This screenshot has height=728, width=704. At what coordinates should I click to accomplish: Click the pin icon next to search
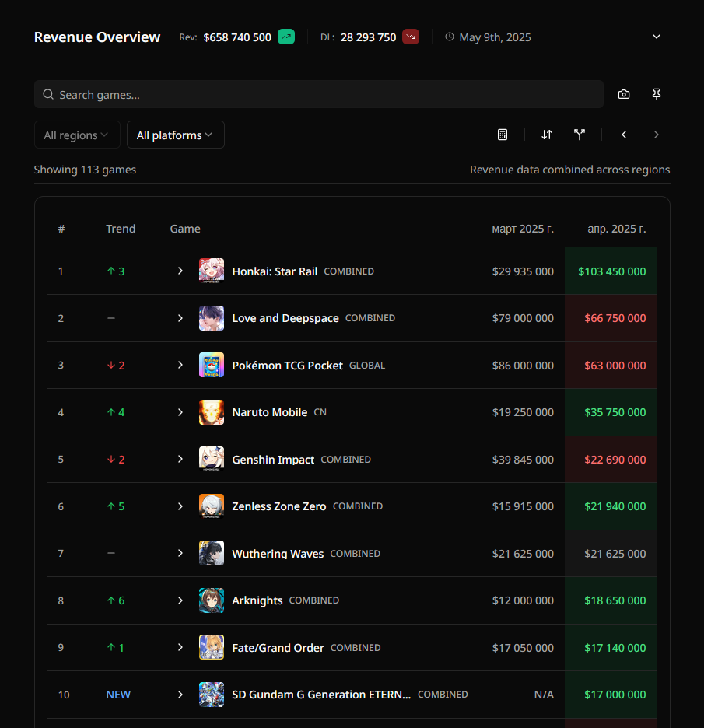657,94
